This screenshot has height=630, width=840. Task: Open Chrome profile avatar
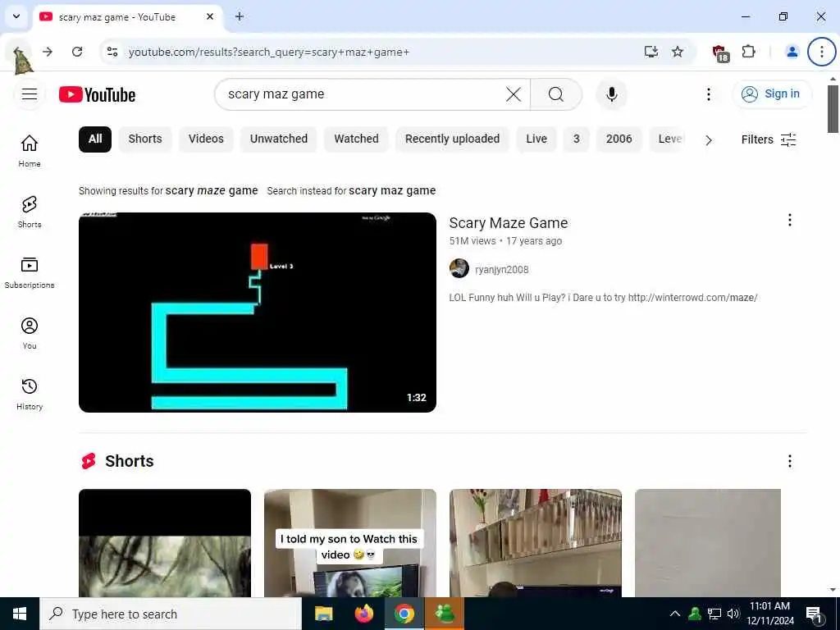point(792,52)
